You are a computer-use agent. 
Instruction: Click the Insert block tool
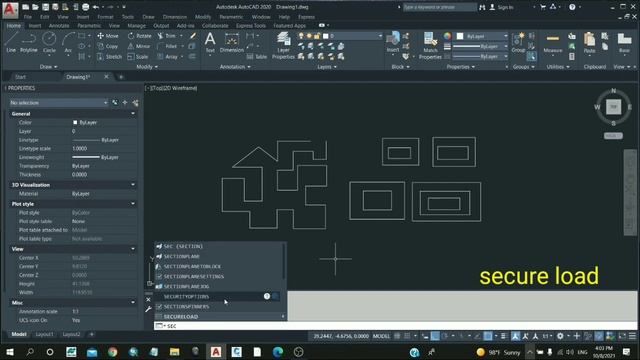pyautogui.click(x=393, y=42)
